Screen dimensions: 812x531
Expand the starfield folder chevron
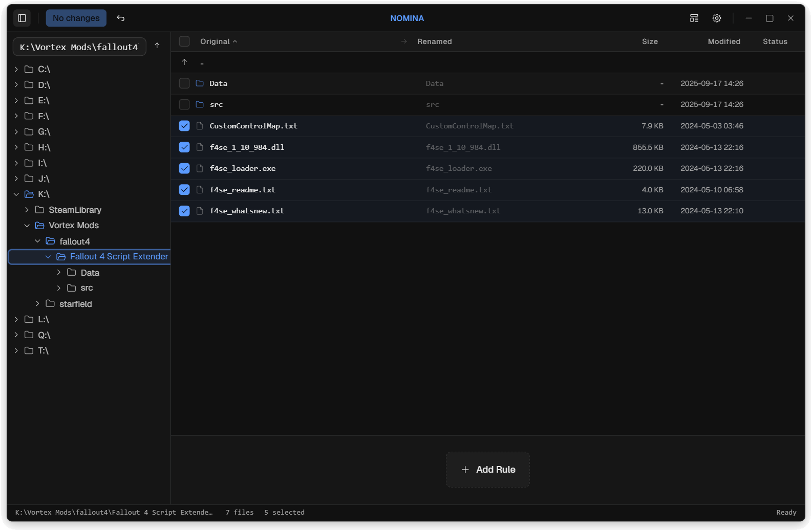(x=37, y=304)
